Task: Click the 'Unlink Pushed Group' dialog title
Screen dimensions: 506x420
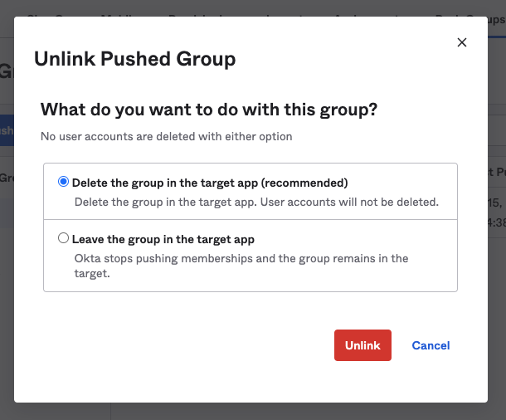Action: pos(134,59)
